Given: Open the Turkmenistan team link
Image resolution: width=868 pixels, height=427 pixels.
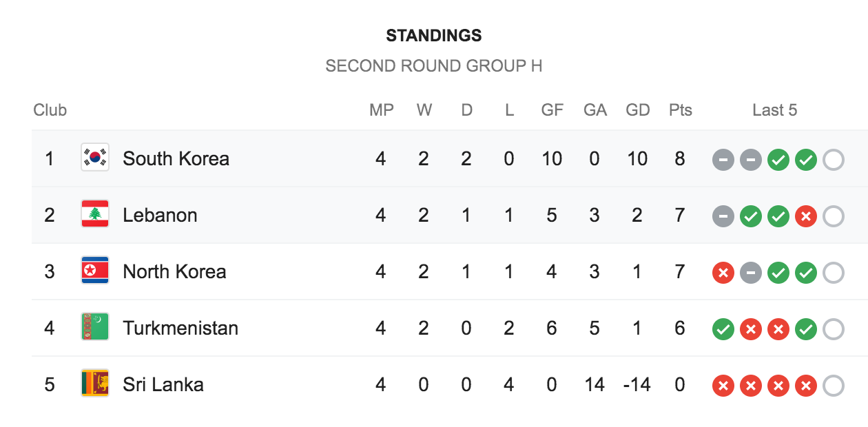Looking at the screenshot, I should tap(180, 328).
